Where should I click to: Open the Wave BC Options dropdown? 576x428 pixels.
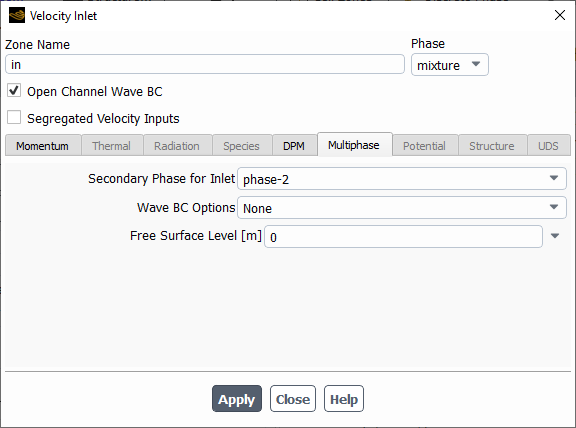click(x=402, y=208)
